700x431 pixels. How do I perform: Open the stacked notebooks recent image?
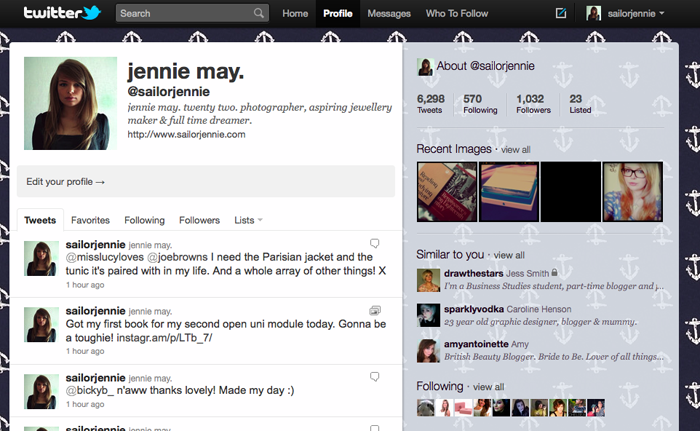pyautogui.click(x=509, y=192)
